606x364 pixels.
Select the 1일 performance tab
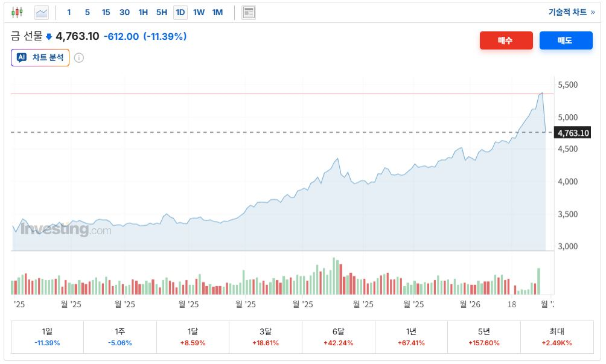[x=47, y=337]
